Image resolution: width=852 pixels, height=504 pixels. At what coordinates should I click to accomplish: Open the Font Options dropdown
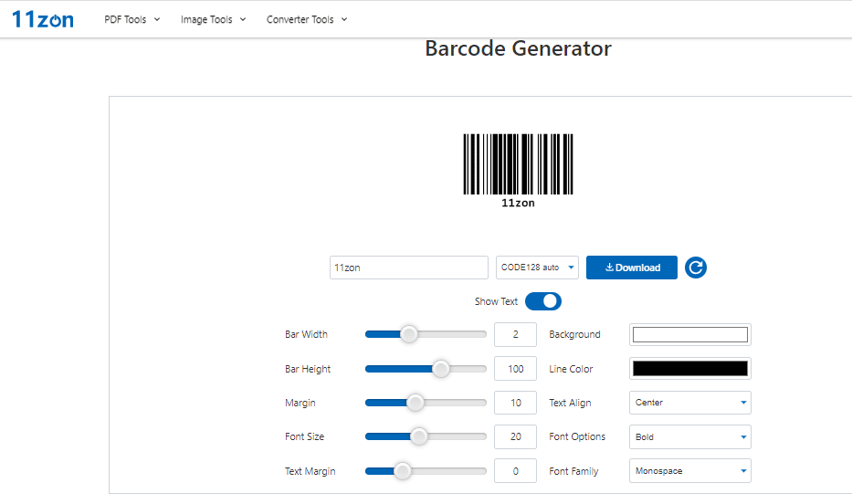click(690, 437)
